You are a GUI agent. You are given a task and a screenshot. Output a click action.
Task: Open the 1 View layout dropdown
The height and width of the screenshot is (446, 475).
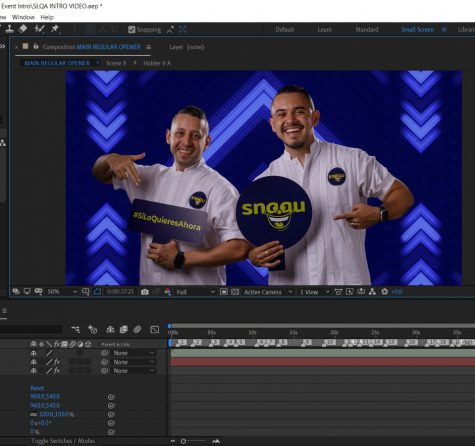[x=314, y=292]
